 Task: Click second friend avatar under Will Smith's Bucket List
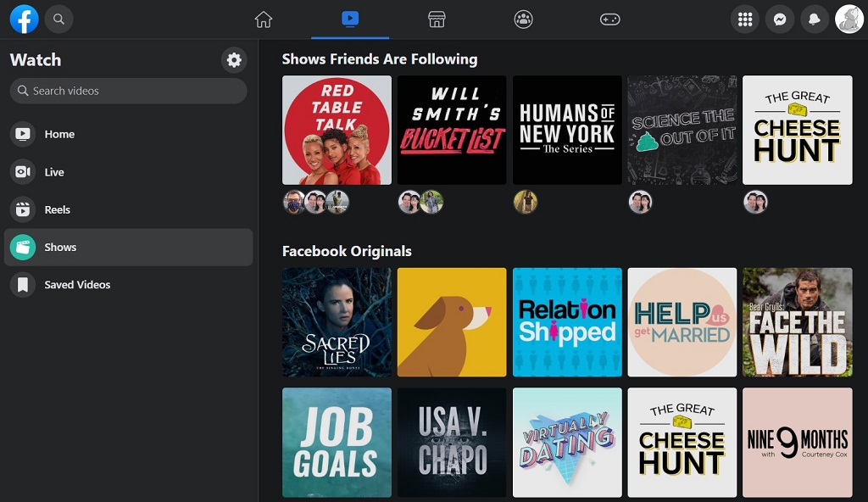tap(431, 202)
